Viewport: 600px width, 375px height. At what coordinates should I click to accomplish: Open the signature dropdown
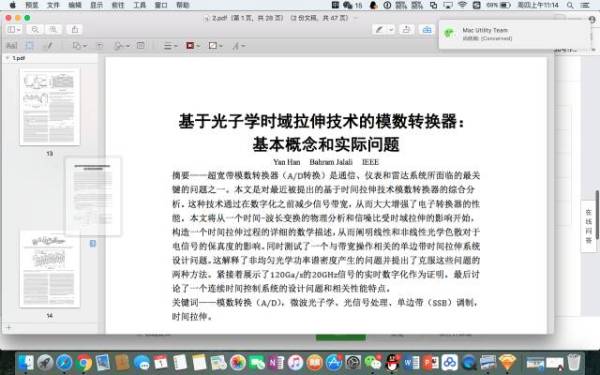coord(122,46)
